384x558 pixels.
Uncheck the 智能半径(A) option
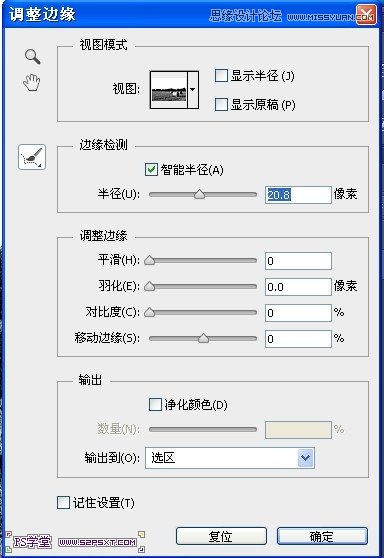[x=151, y=169]
